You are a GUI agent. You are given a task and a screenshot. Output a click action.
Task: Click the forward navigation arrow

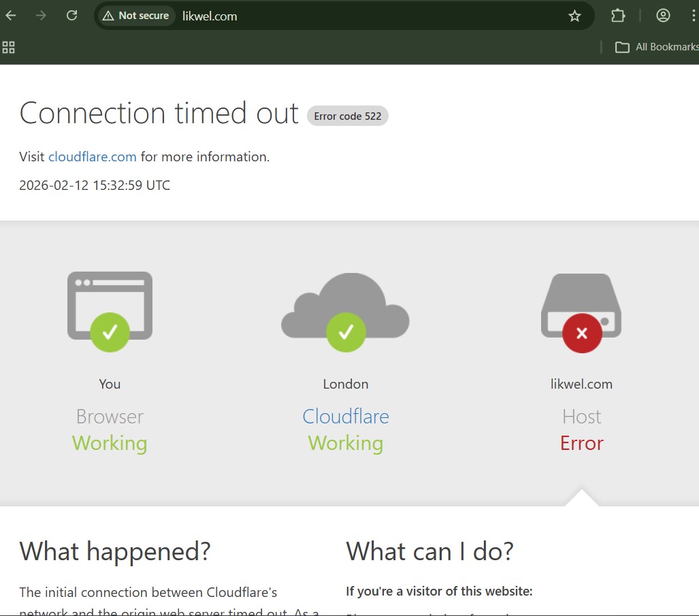[42, 16]
